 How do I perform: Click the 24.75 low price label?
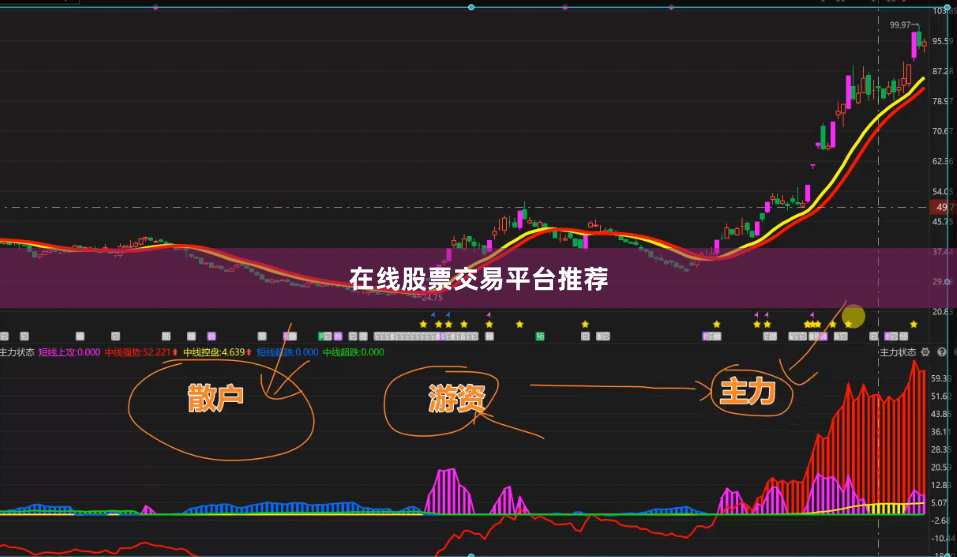pyautogui.click(x=432, y=298)
